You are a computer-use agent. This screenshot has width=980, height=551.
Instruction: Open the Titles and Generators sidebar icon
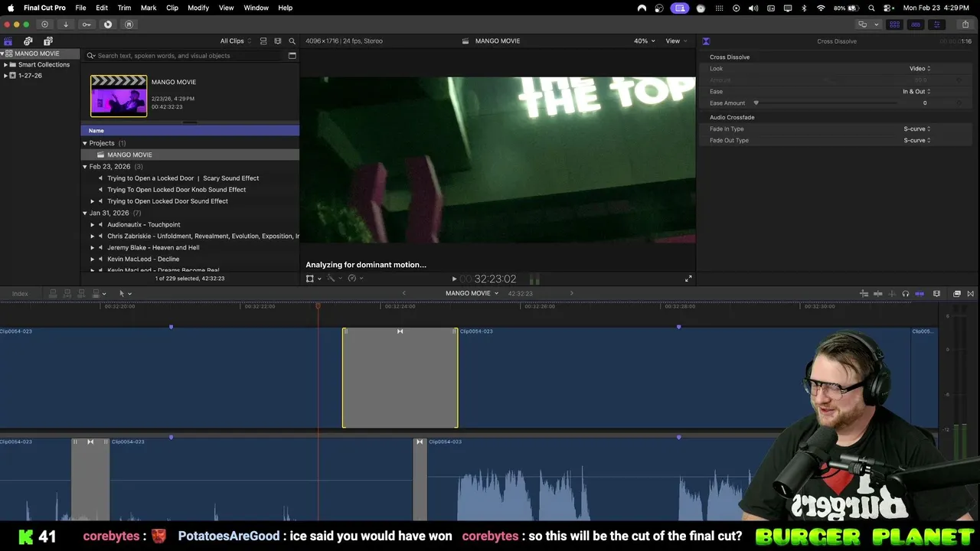[x=48, y=41]
